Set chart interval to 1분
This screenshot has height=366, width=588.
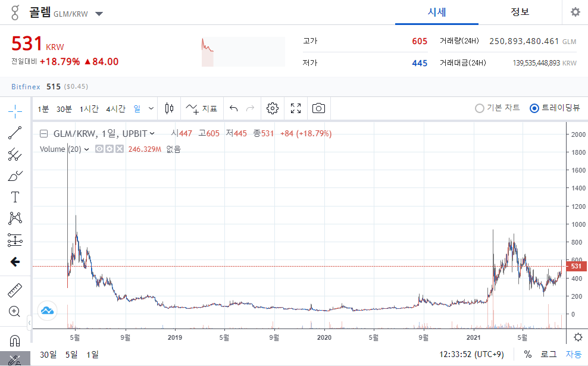(43, 109)
